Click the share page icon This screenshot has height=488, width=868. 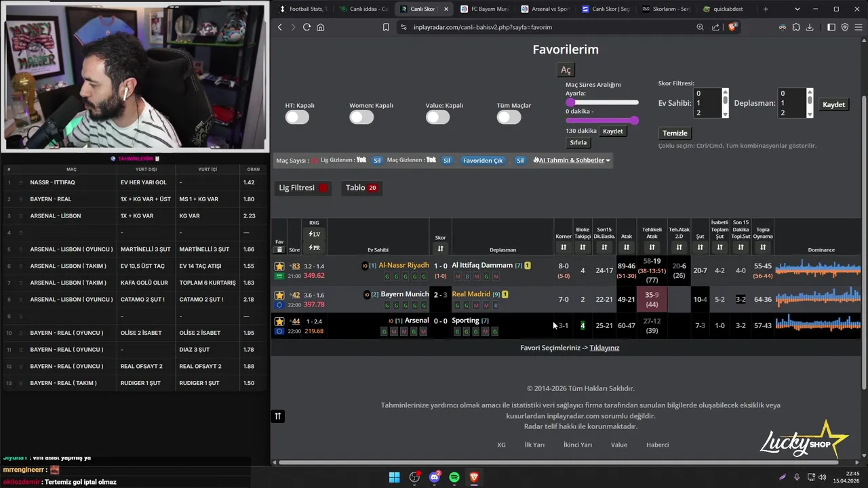click(715, 27)
